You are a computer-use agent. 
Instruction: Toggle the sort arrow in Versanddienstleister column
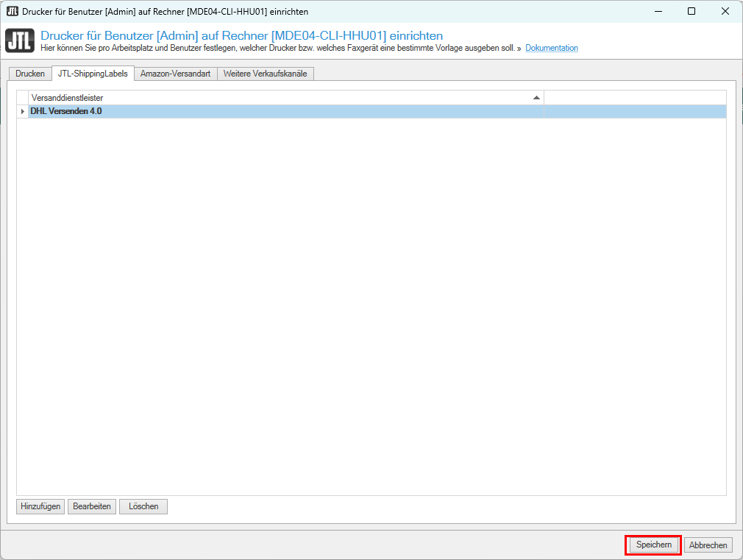[x=536, y=98]
